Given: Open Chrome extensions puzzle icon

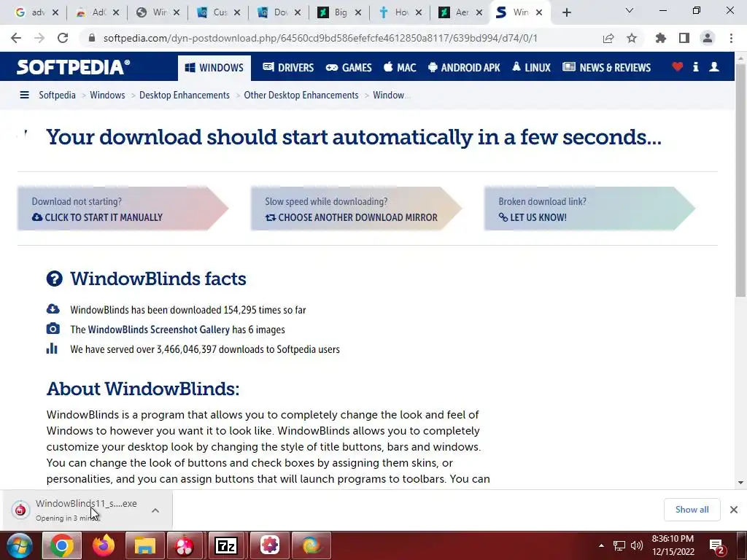Looking at the screenshot, I should (x=661, y=38).
